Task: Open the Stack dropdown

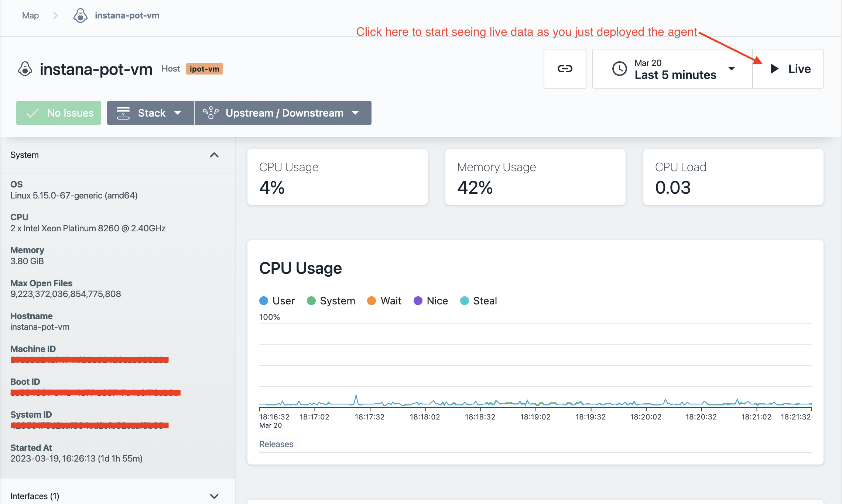Action: tap(150, 113)
